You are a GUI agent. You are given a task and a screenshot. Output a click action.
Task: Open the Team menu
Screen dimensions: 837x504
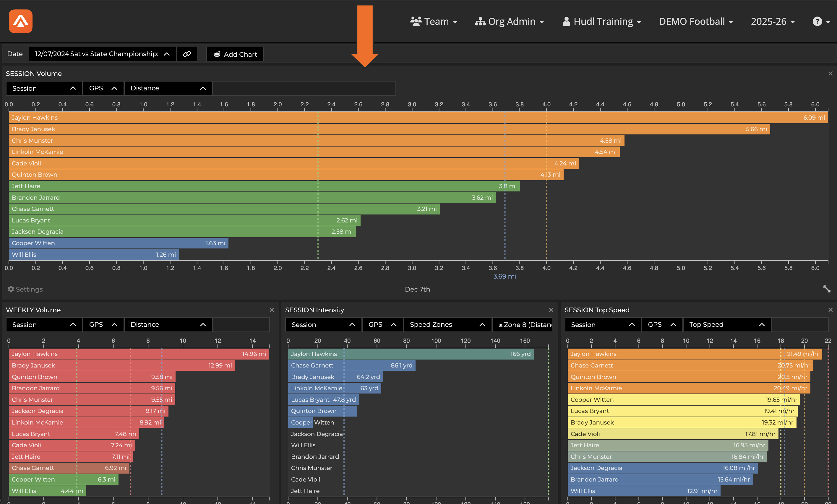coord(434,21)
